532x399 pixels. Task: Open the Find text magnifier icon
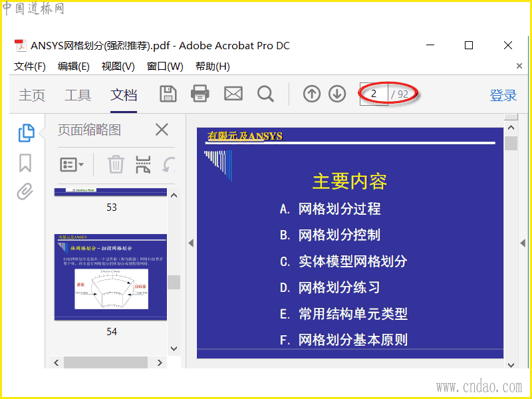click(265, 94)
